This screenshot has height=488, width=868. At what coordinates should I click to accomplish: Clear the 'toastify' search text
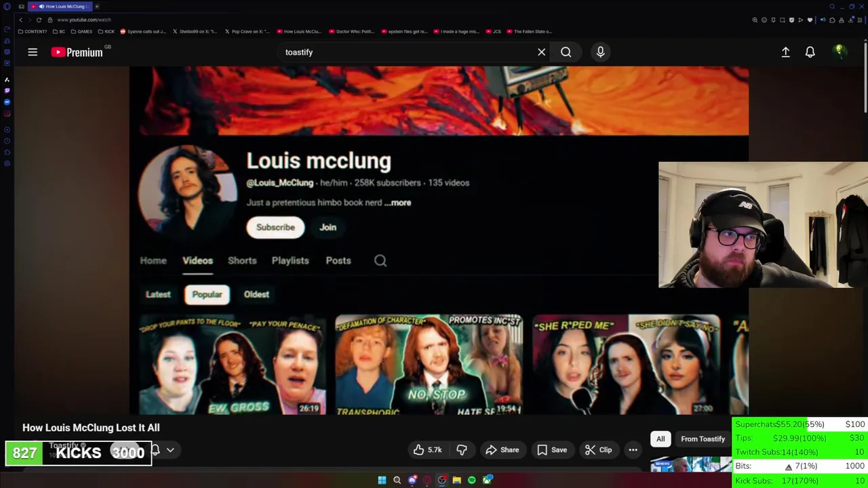pyautogui.click(x=541, y=52)
